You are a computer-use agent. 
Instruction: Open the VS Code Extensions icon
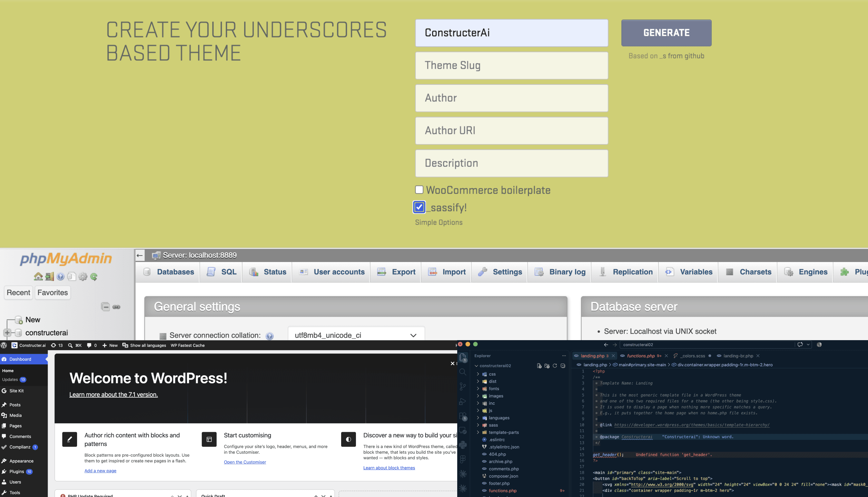point(463,416)
